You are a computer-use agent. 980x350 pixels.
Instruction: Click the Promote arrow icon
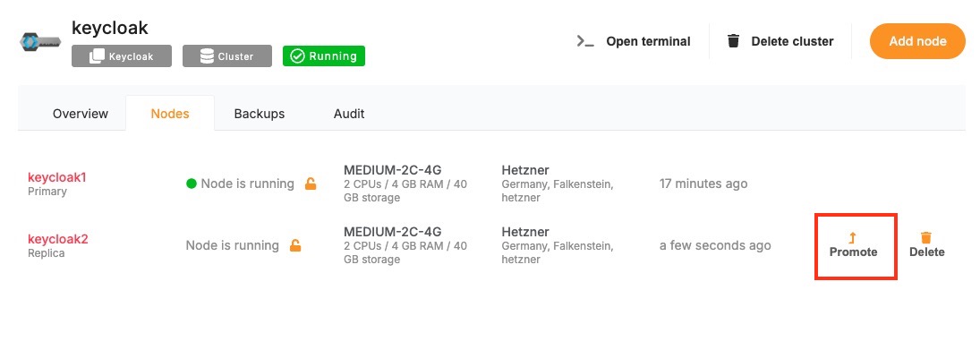click(x=853, y=237)
